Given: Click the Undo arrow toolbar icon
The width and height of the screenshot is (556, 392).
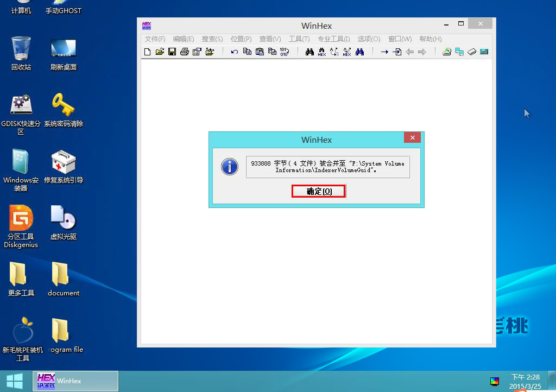Looking at the screenshot, I should (235, 52).
